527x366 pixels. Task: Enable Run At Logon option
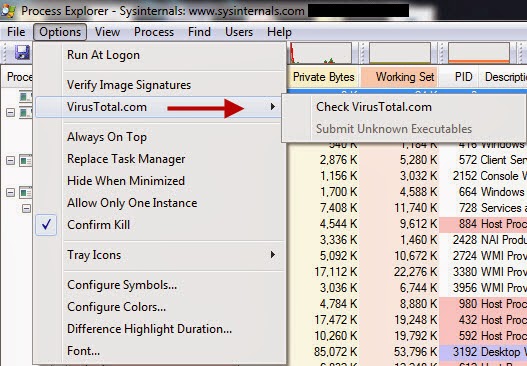tap(159, 55)
